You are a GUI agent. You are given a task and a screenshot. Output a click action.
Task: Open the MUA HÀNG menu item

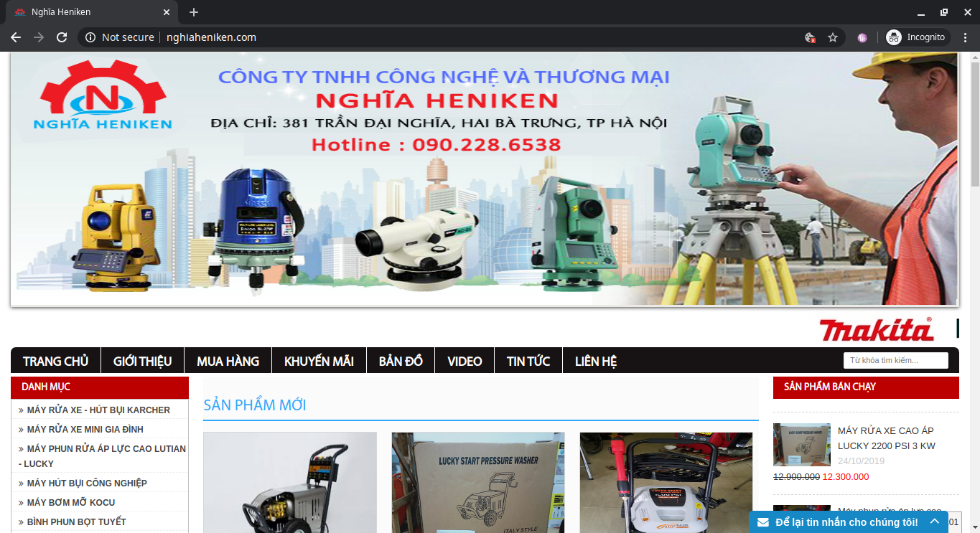[228, 361]
